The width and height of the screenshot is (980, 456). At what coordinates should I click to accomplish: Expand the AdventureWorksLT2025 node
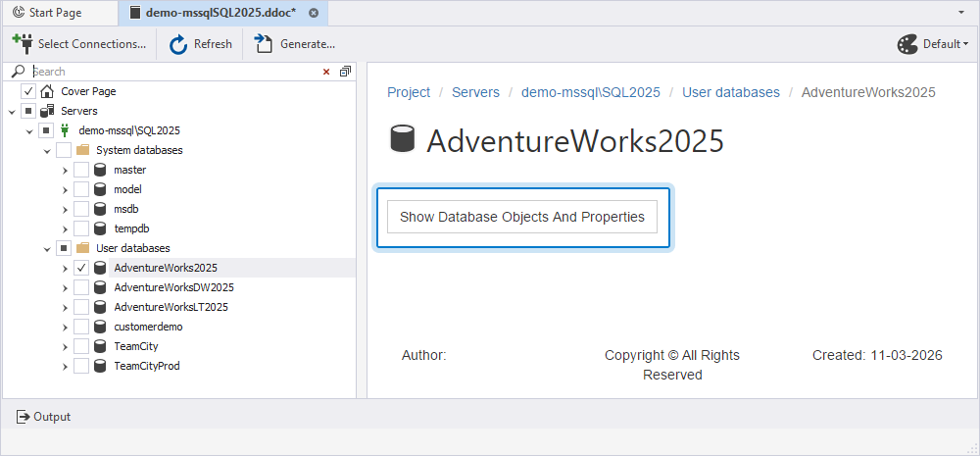coord(65,307)
